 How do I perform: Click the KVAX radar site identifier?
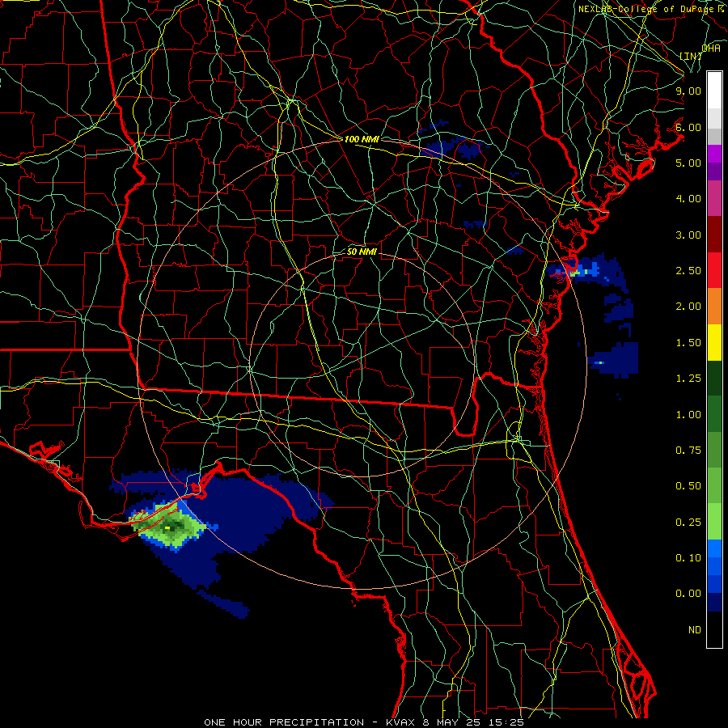401,722
